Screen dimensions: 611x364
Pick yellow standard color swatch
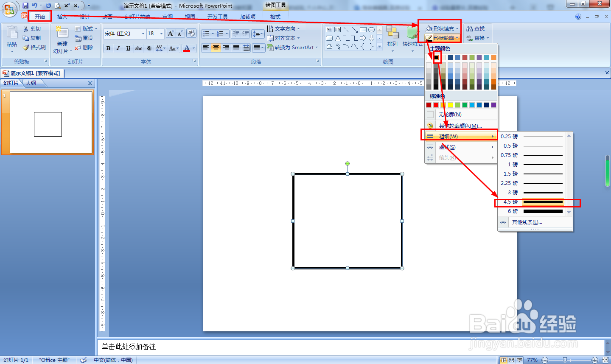tap(450, 105)
